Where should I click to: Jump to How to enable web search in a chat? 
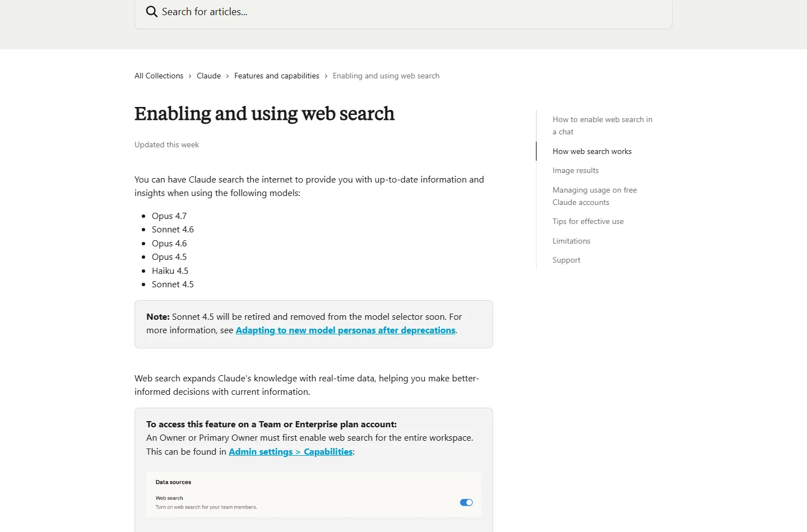[602, 125]
